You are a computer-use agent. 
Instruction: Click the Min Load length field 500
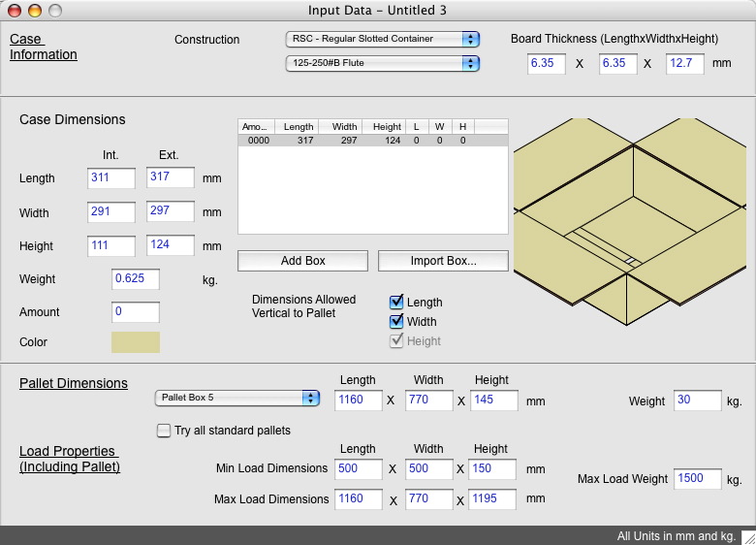[359, 469]
